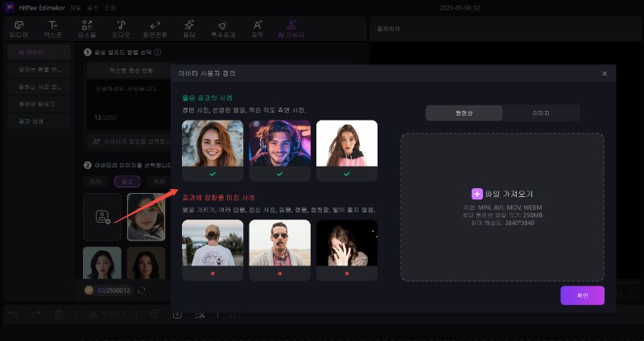Viewport: 644px width, 341px height.
Task: Select the first avatar category pill
Action: (96, 182)
